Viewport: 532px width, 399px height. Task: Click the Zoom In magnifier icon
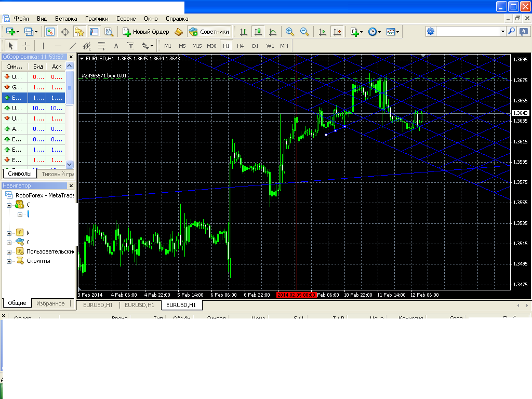pos(290,32)
